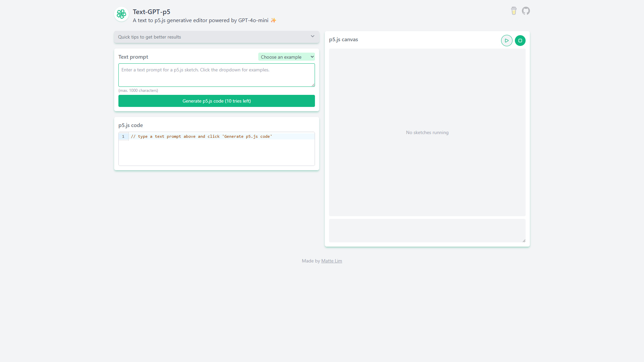Click the empty area of code editor

(x=217, y=153)
